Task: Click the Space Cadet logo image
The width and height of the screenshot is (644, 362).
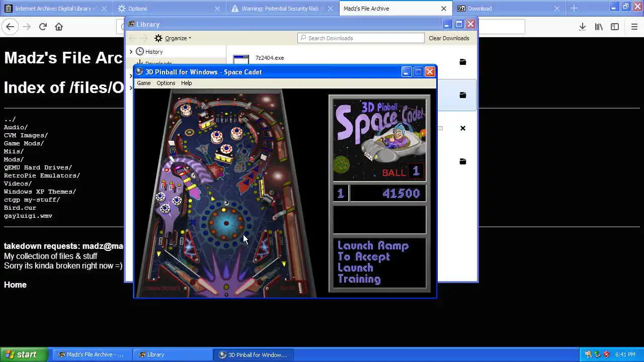Action: coord(379,140)
